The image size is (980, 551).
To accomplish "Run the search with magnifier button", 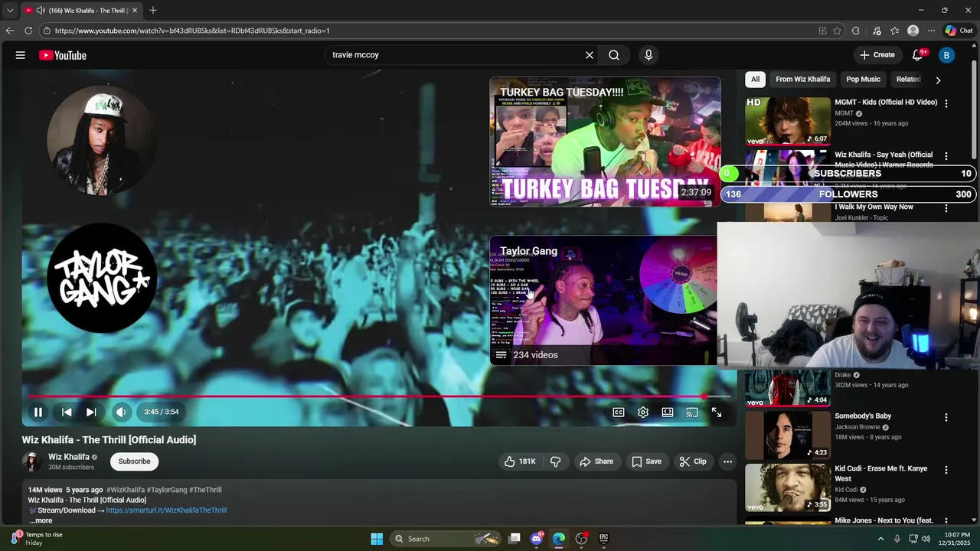I will [x=614, y=55].
